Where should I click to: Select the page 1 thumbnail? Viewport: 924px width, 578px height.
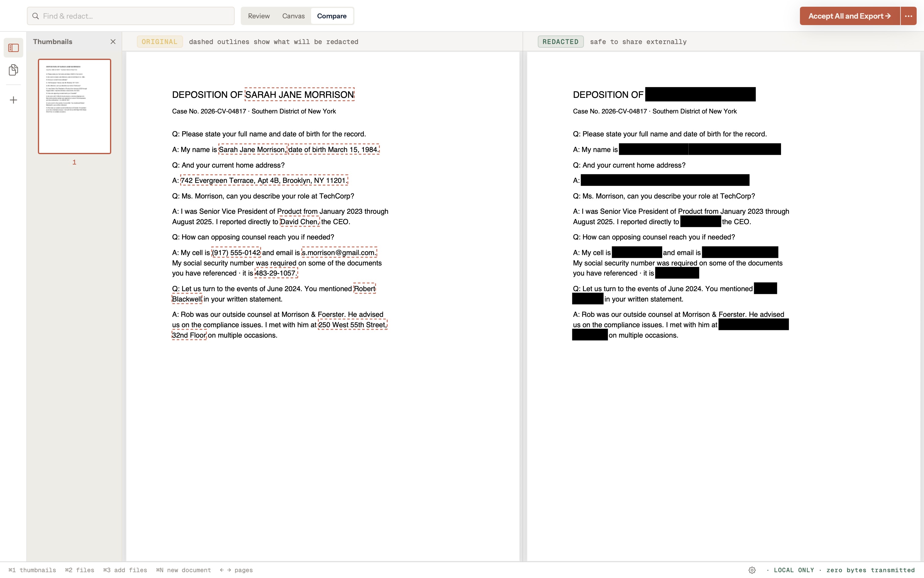75,106
